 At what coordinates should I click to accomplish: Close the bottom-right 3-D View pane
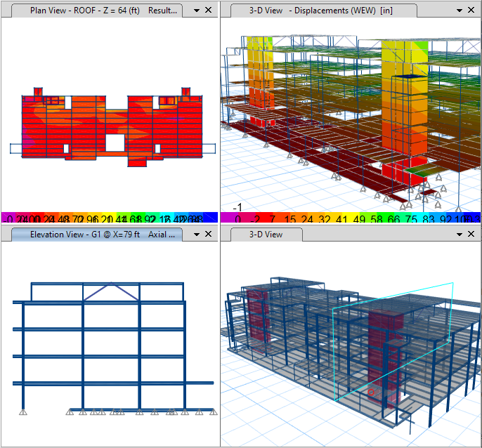(472, 235)
